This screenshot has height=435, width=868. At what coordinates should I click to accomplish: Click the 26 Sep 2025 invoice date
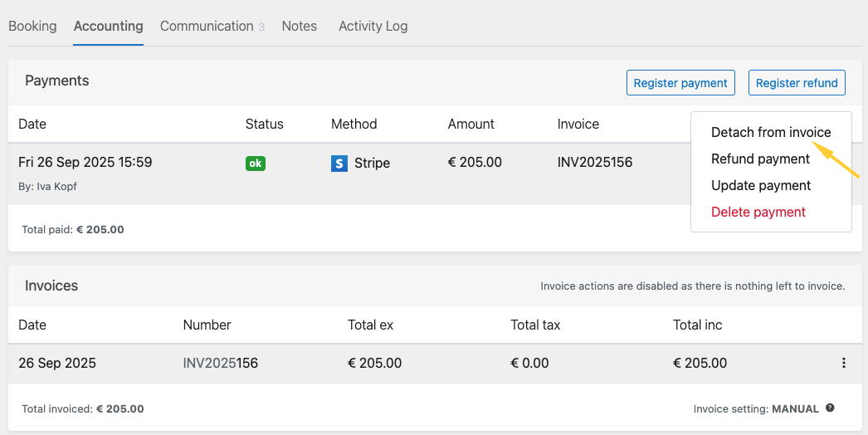[x=57, y=363]
